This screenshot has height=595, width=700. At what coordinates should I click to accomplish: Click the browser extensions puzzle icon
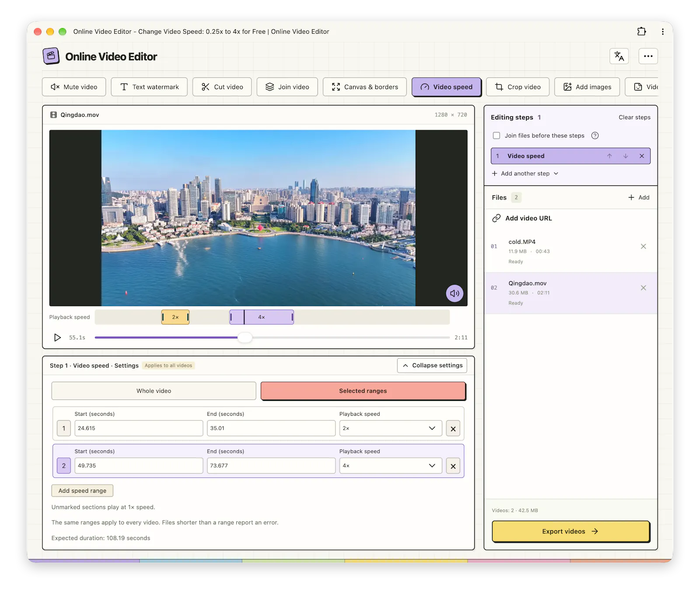(x=641, y=31)
